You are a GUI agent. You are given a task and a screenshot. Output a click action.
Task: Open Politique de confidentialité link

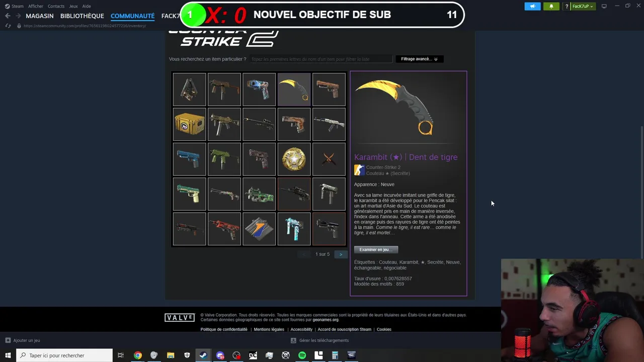224,329
